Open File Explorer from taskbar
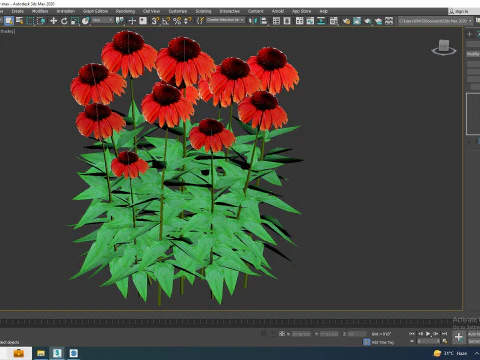480x360 pixels. 41,353
